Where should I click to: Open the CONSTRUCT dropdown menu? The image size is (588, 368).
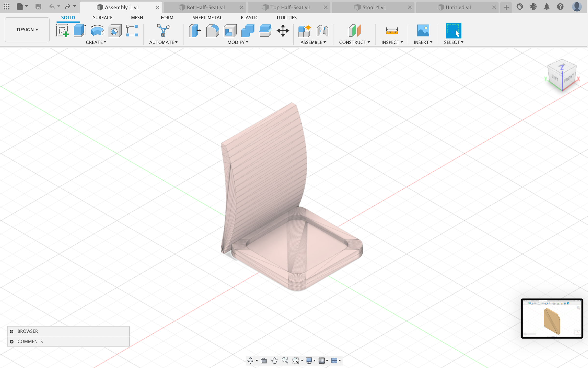click(354, 42)
